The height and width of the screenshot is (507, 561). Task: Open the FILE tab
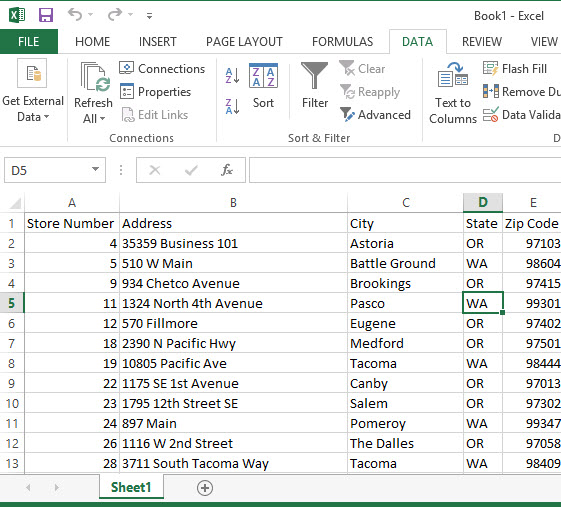coord(29,42)
